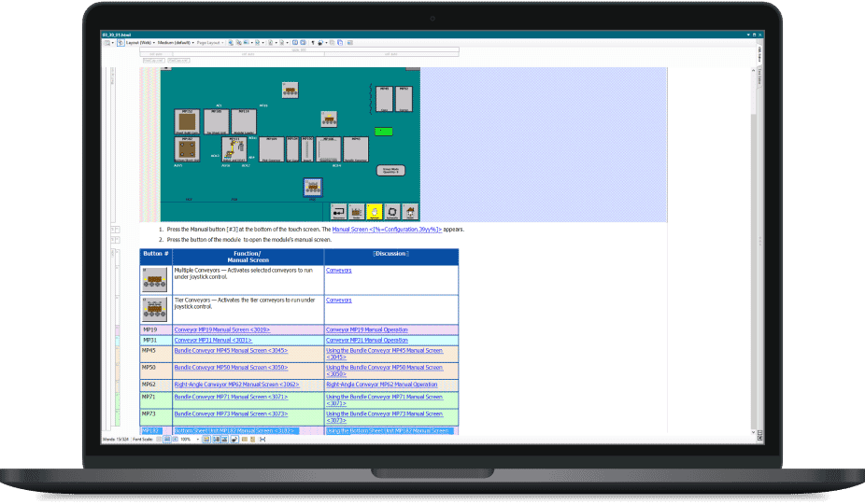The height and width of the screenshot is (504, 865).
Task: Click the vertical scrollbar up arrow
Action: pos(754,71)
